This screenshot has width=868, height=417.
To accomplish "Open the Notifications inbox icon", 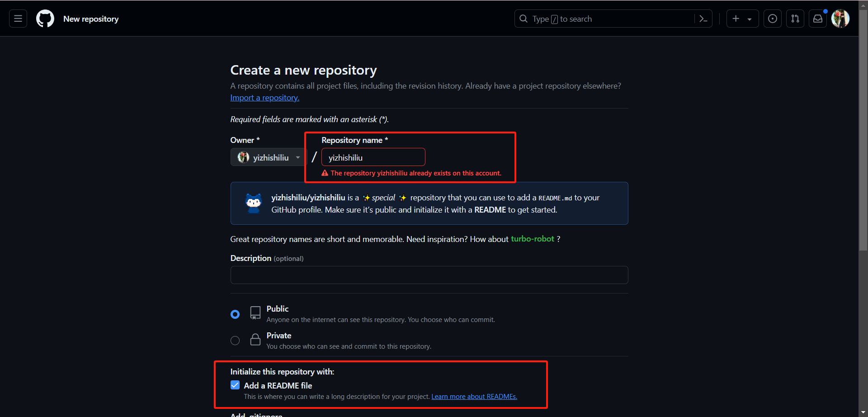I will tap(818, 19).
